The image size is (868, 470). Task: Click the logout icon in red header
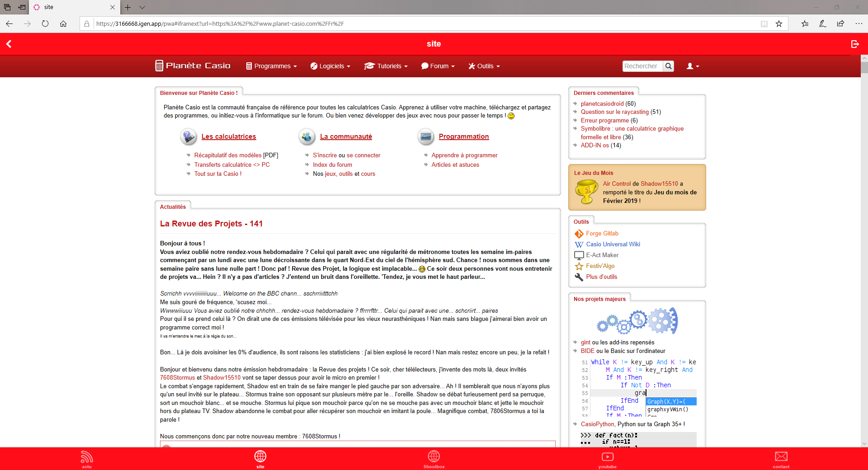coord(855,44)
